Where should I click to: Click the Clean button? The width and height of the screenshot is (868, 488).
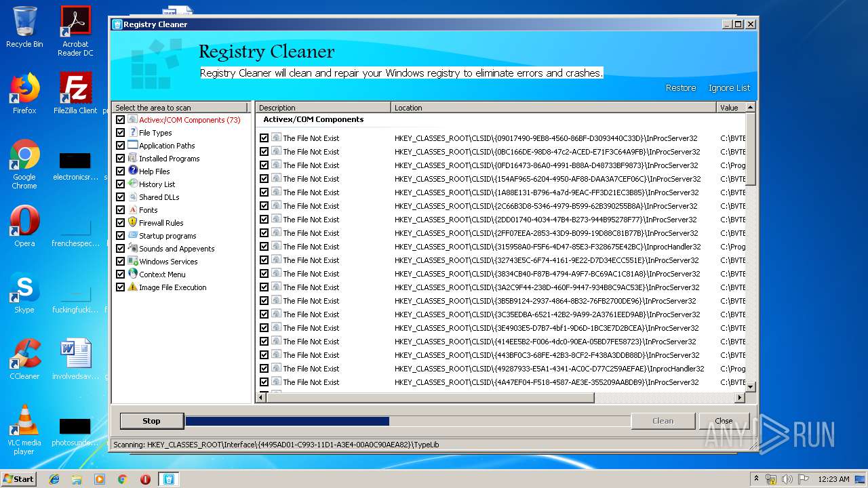tap(663, 421)
